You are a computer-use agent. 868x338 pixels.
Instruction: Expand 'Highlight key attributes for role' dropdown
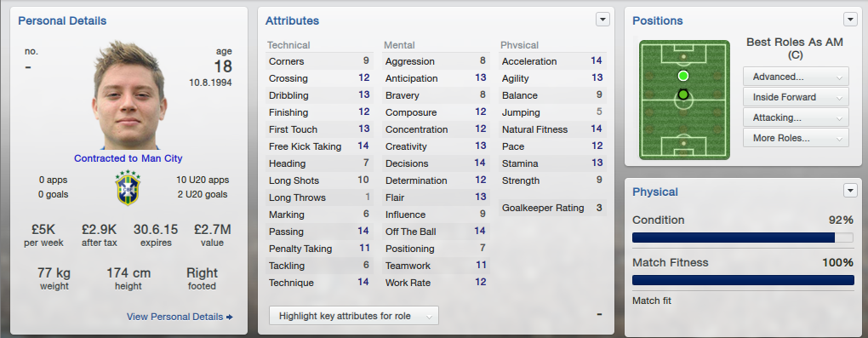coord(354,316)
